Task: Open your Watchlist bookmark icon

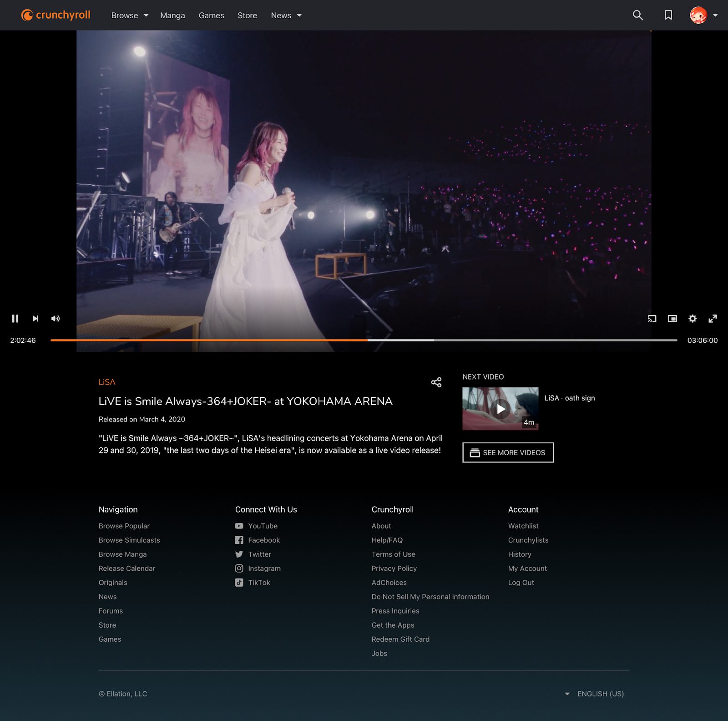Action: point(667,15)
